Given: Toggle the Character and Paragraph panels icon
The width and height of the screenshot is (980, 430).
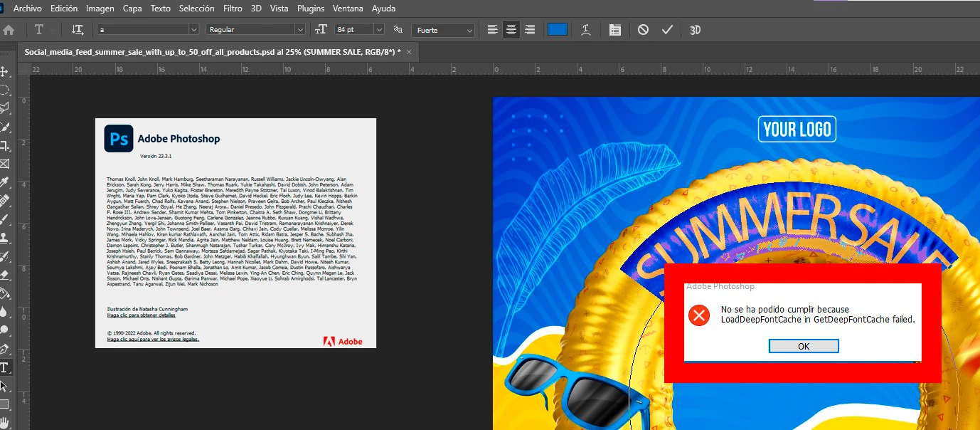Looking at the screenshot, I should [x=615, y=30].
